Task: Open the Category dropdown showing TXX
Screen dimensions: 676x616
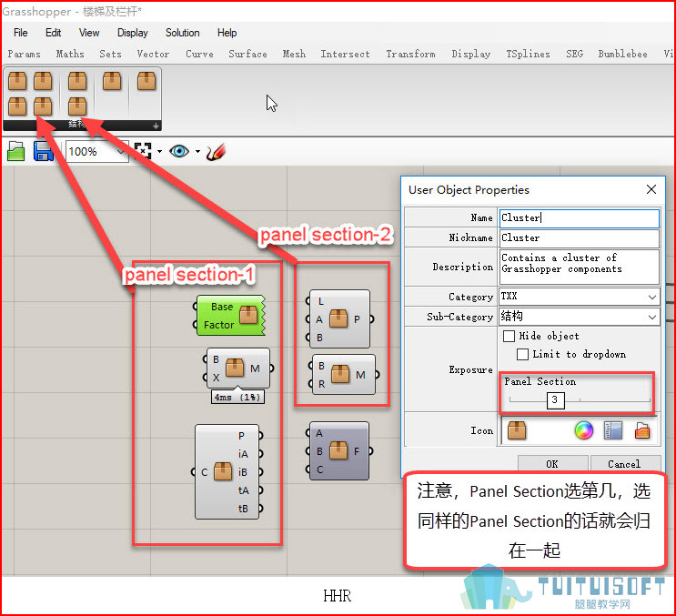Action: (579, 297)
